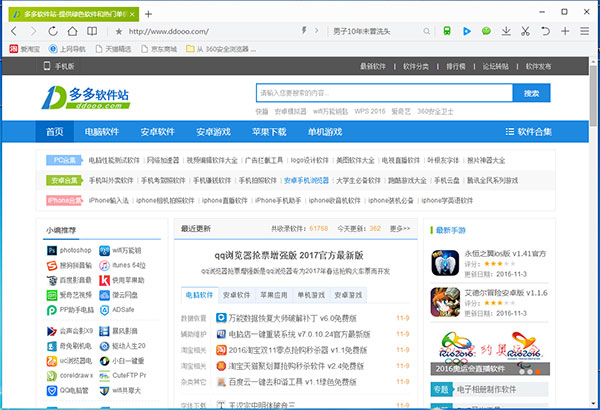Reload the page with the refresh icon
The width and height of the screenshot is (600, 410).
(53, 31)
